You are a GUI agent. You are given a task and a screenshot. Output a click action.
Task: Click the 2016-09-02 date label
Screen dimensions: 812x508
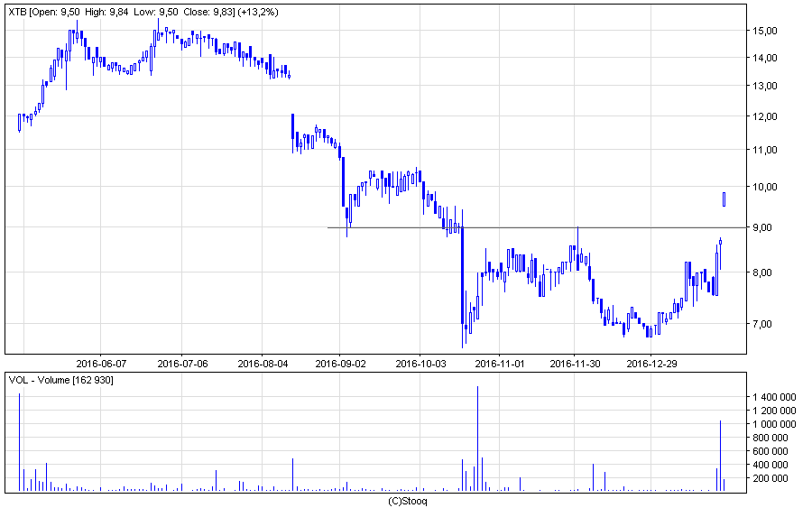(x=340, y=364)
